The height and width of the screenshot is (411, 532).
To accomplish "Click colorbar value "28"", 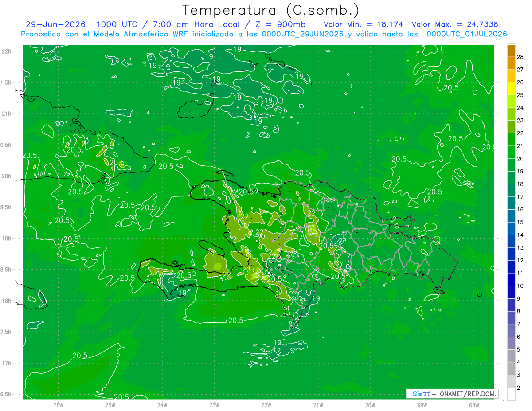I will [520, 56].
